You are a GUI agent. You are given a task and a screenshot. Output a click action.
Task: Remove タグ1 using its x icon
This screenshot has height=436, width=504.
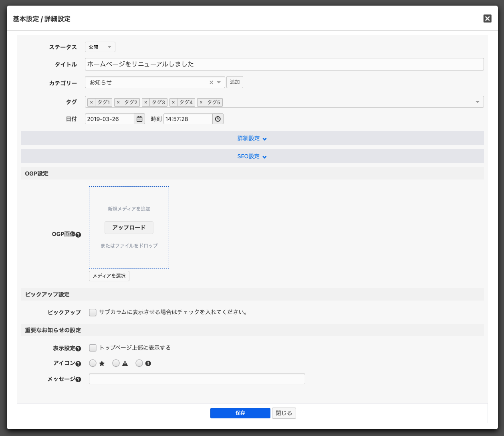(x=91, y=103)
